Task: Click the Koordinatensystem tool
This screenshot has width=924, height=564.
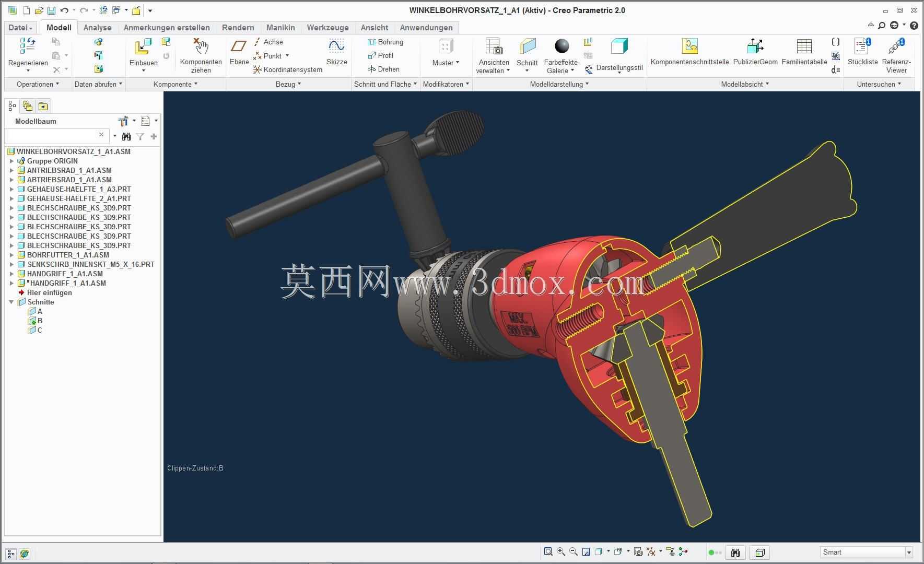Action: click(x=287, y=69)
